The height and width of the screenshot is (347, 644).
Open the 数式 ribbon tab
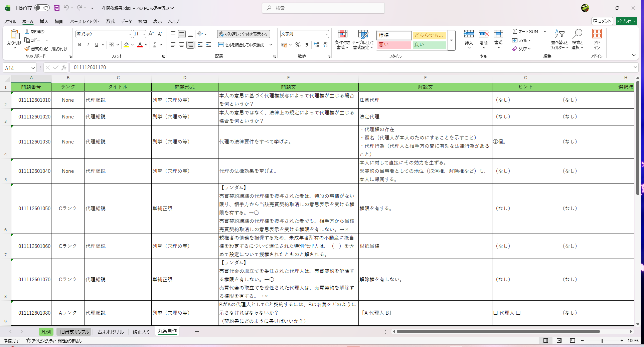coord(110,21)
